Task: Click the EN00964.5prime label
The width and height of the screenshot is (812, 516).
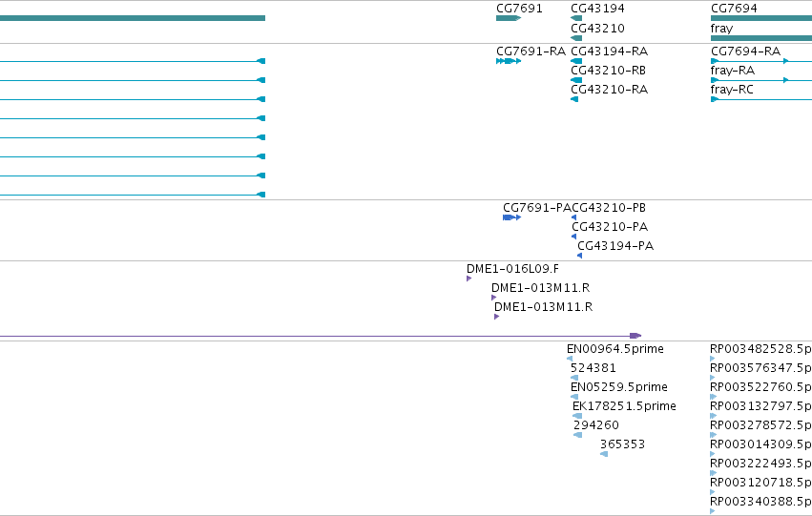Action: 615,349
